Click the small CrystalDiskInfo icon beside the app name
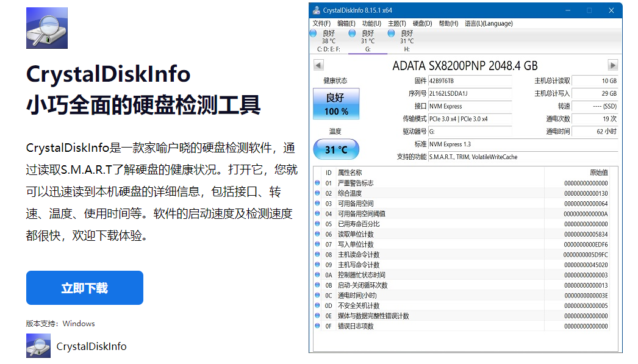Screen dimensions: 638x364 pos(38,346)
